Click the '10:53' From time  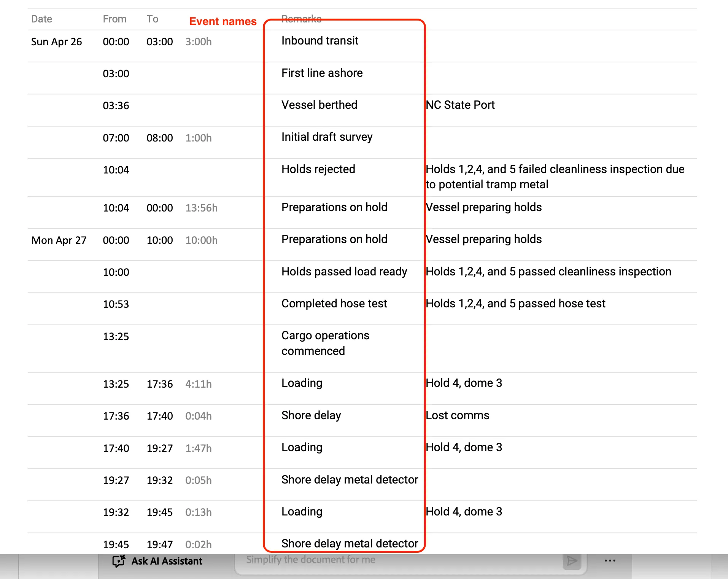coord(116,304)
